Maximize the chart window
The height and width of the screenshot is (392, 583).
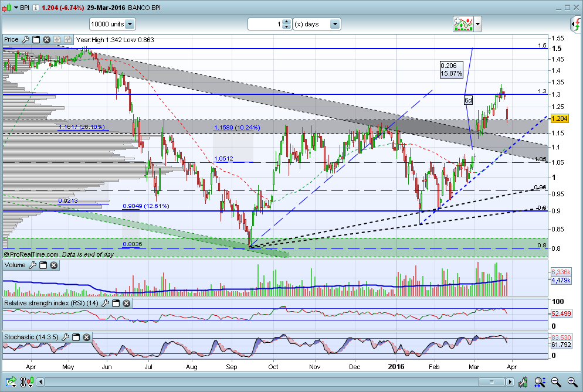coord(567,8)
